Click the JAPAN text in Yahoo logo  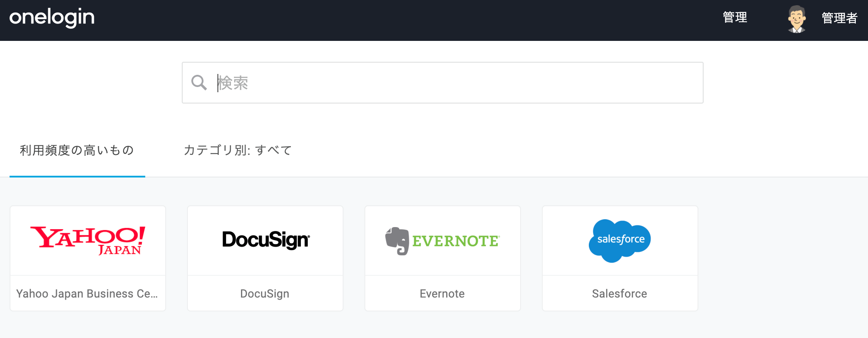[x=120, y=250]
